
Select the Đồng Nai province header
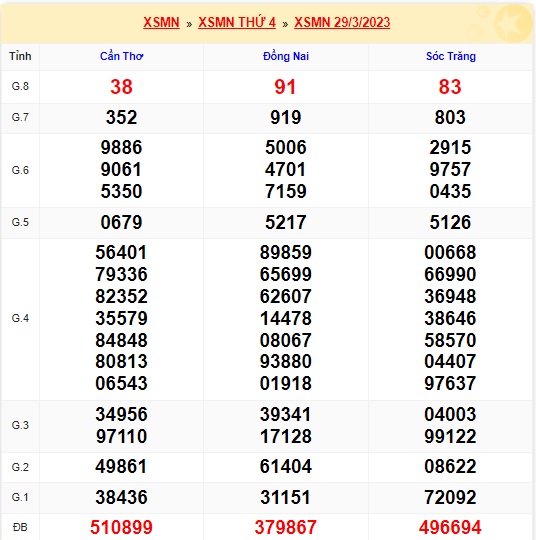click(286, 56)
